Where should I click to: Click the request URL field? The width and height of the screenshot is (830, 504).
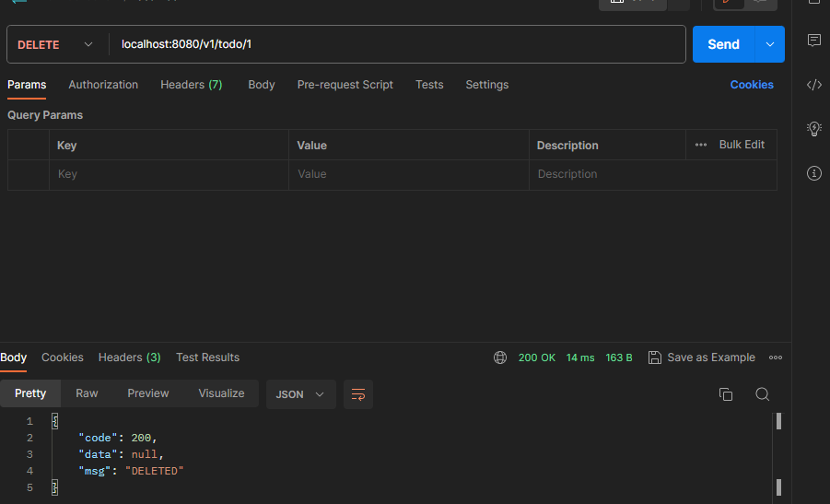[x=397, y=44]
